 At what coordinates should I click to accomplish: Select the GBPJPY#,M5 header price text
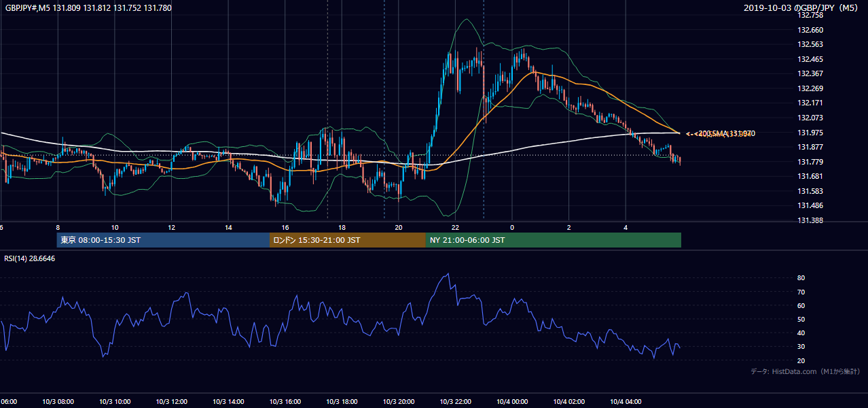pyautogui.click(x=88, y=8)
